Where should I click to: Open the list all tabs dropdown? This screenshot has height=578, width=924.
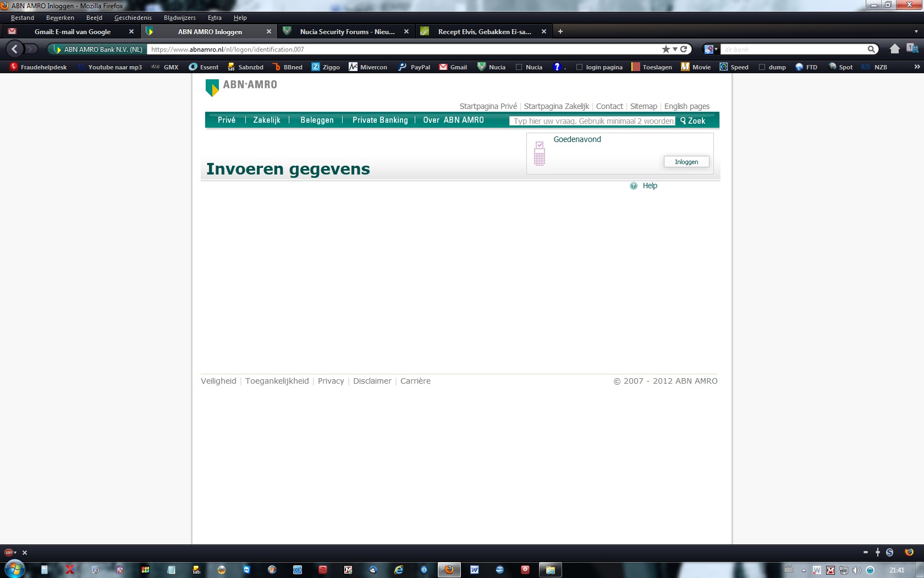point(916,31)
